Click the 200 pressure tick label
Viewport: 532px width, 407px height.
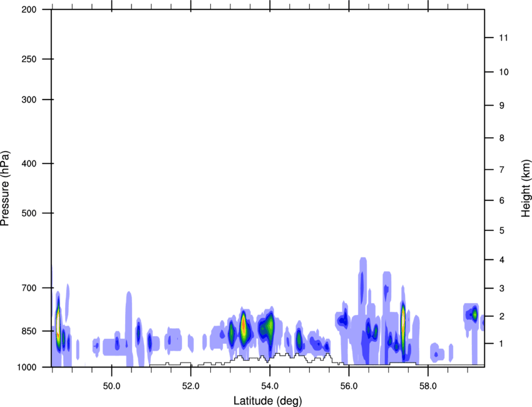pyautogui.click(x=29, y=9)
